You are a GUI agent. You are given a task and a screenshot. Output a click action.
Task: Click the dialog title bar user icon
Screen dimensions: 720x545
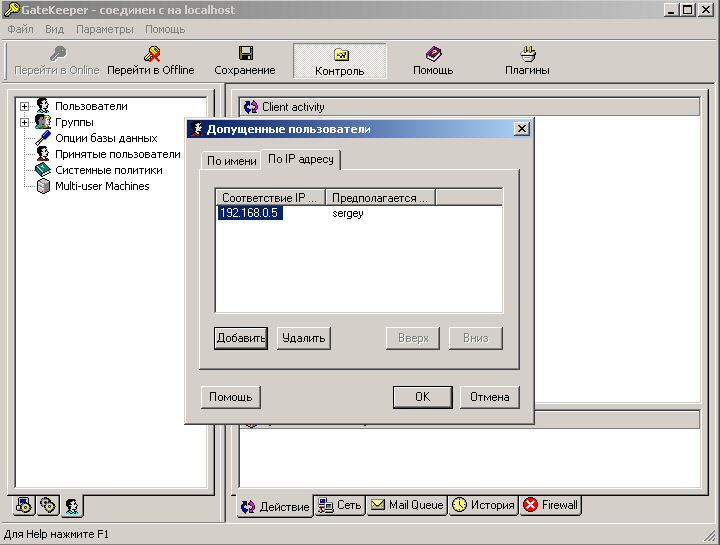pos(197,129)
